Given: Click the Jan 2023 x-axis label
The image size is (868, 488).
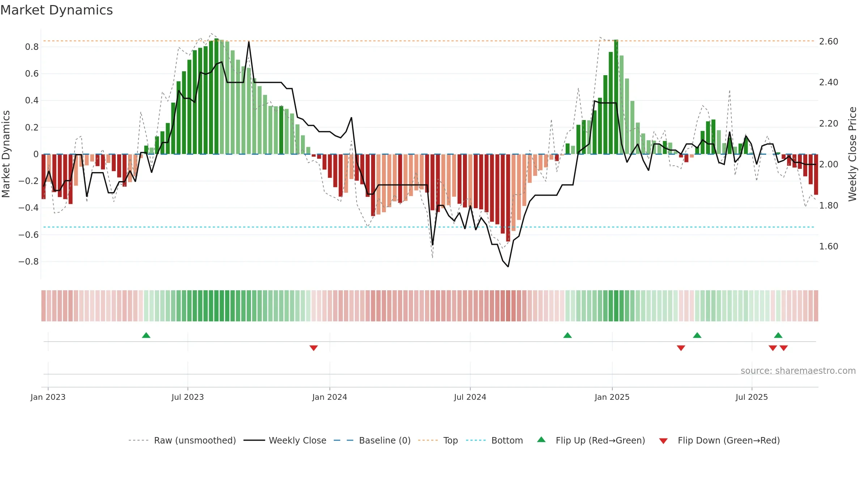Looking at the screenshot, I should tap(48, 397).
